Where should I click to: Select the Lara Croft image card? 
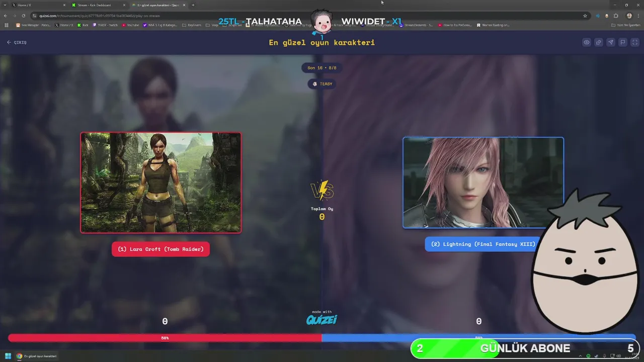click(x=161, y=183)
